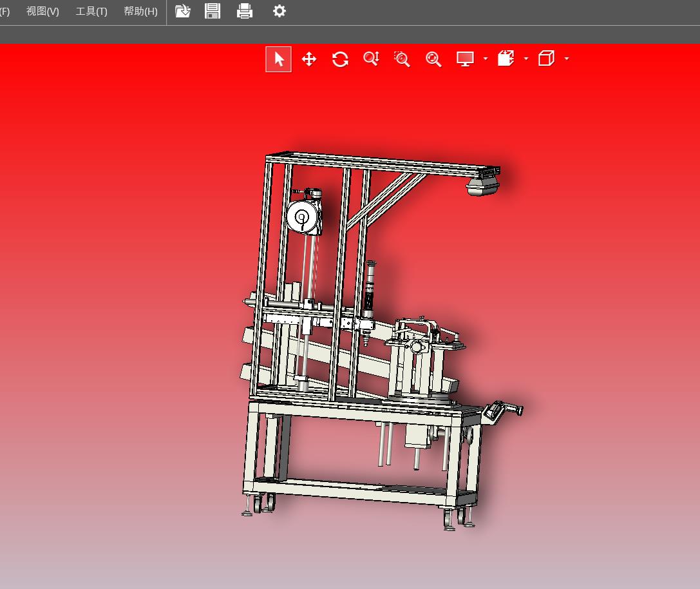Expand the section view dropdown arrow
Image resolution: width=700 pixels, height=589 pixels.
pyautogui.click(x=526, y=59)
